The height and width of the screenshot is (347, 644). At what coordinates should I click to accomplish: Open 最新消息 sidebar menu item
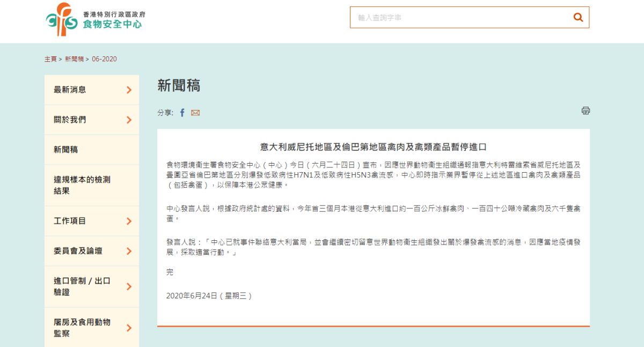click(x=70, y=90)
